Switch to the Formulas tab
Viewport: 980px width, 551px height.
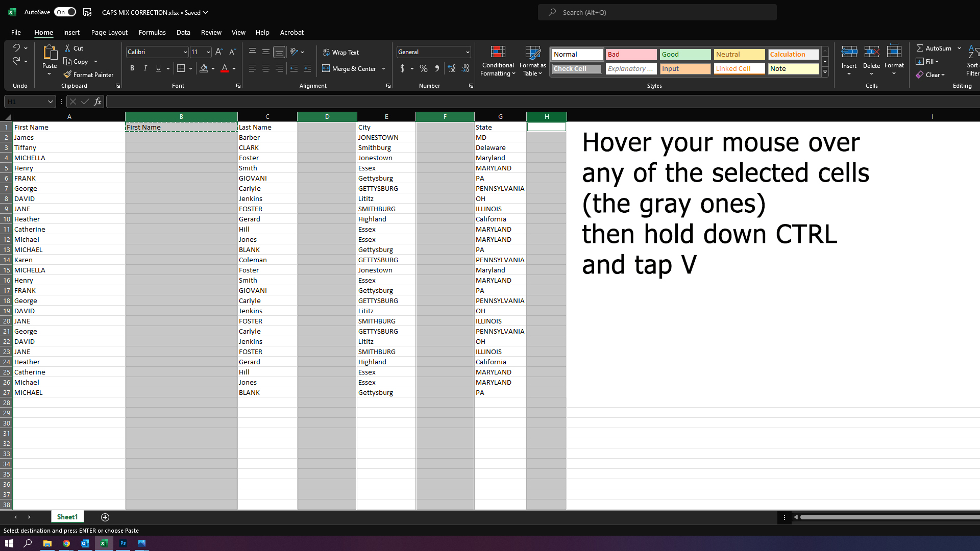pyautogui.click(x=152, y=32)
